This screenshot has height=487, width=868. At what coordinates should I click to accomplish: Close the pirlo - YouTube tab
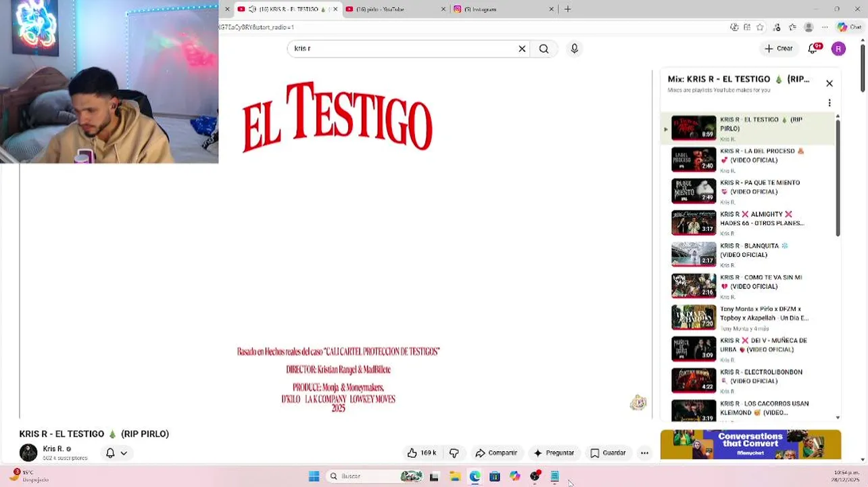tap(443, 9)
